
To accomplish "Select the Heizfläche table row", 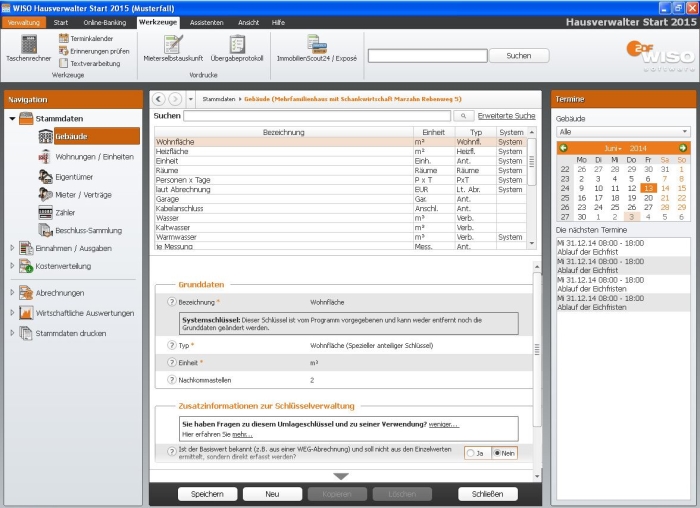I will tap(341, 151).
